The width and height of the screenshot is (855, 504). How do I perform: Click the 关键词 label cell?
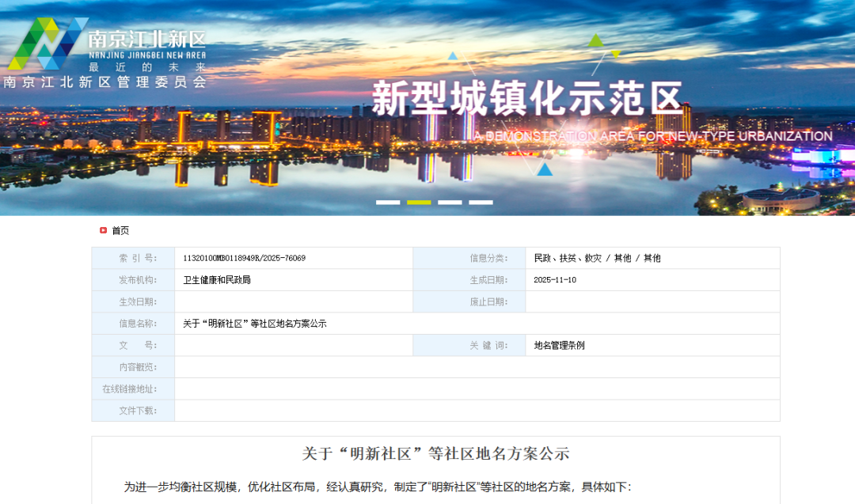(x=469, y=346)
